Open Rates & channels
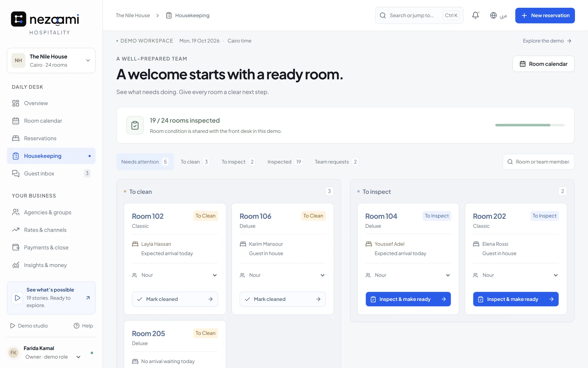Screen dimensions: 588x368 [x=51, y=230]
